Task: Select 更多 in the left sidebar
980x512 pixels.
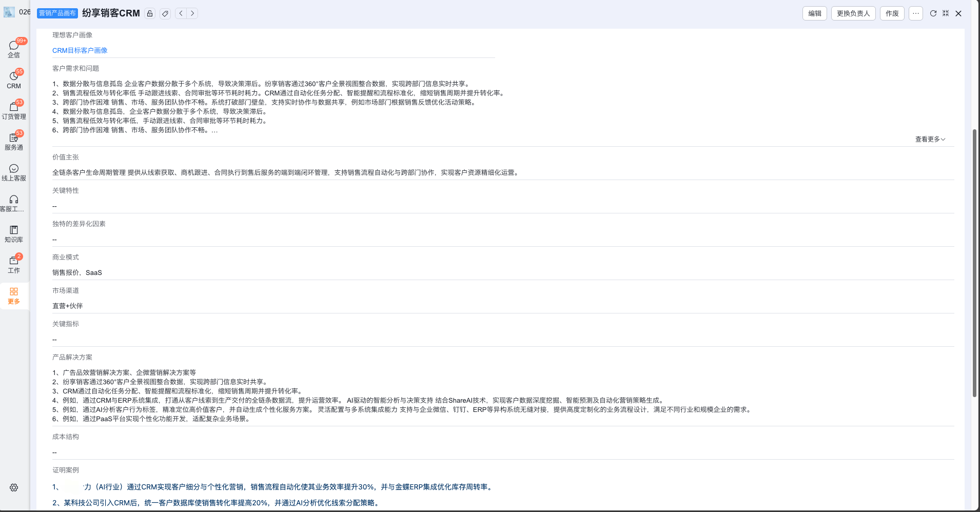Action: (x=14, y=296)
